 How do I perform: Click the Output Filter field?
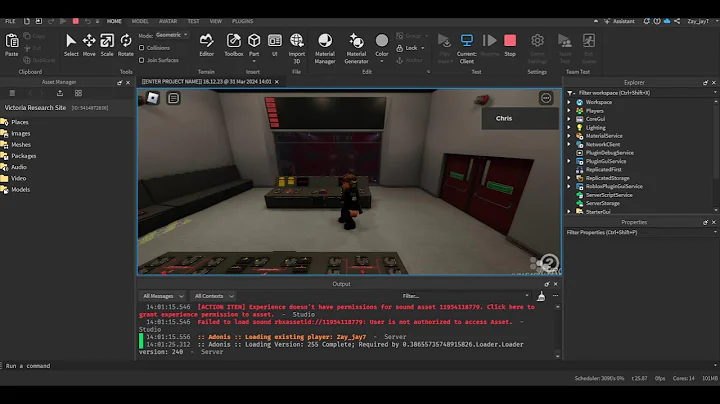coord(465,296)
